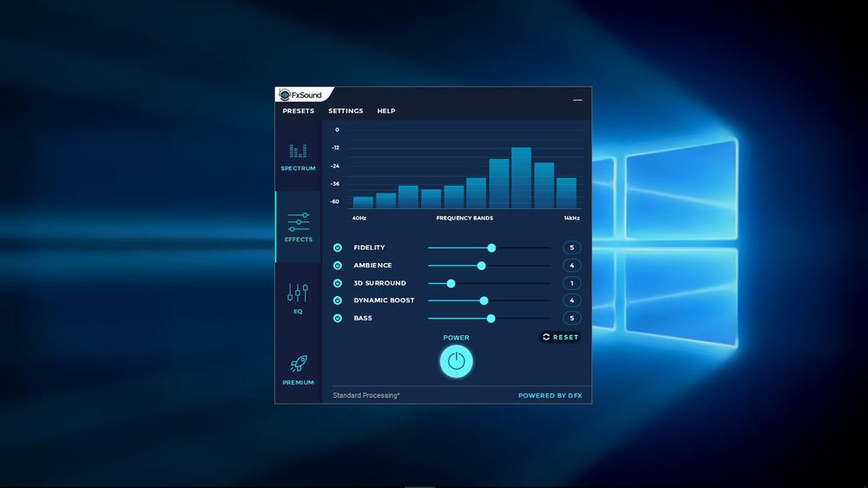
Task: Click the Standard Processing status text
Action: click(366, 395)
